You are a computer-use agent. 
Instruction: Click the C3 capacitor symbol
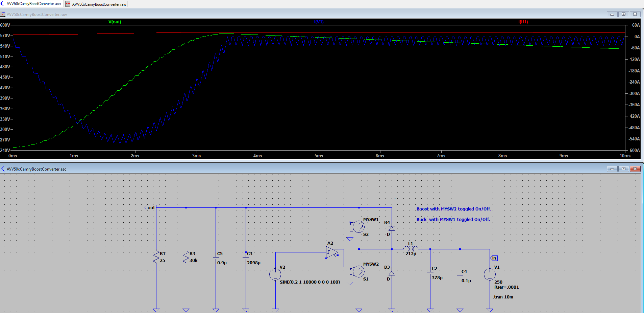[x=246, y=258]
